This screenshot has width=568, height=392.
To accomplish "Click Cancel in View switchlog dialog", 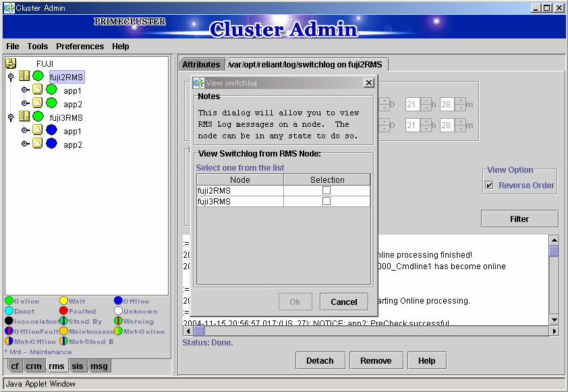I will pos(344,302).
